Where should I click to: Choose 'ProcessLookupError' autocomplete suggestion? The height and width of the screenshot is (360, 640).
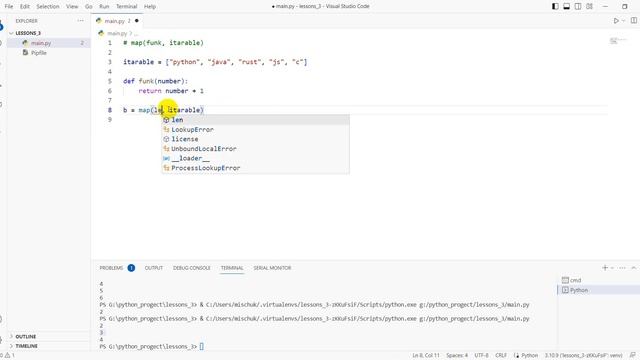256,168
